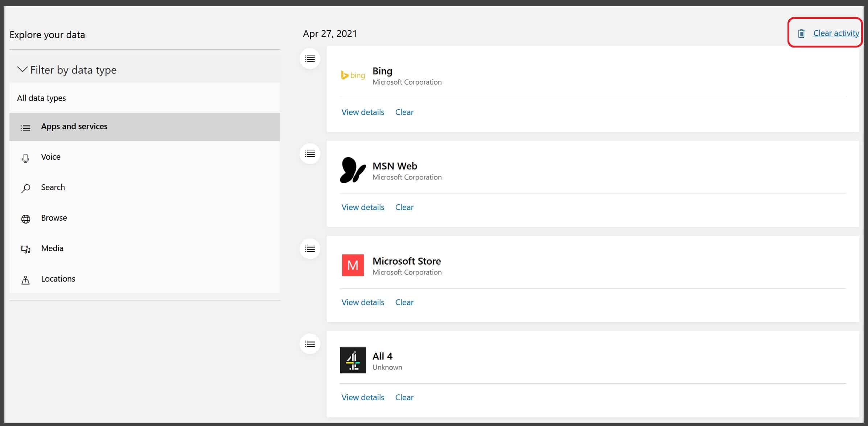This screenshot has height=426, width=868.
Task: Click the list icon beside Apps and services
Action: click(x=26, y=127)
